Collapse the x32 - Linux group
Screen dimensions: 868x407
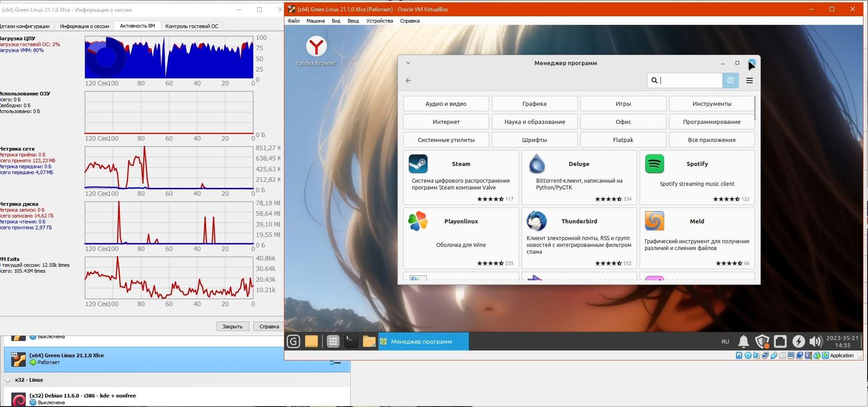(7, 380)
